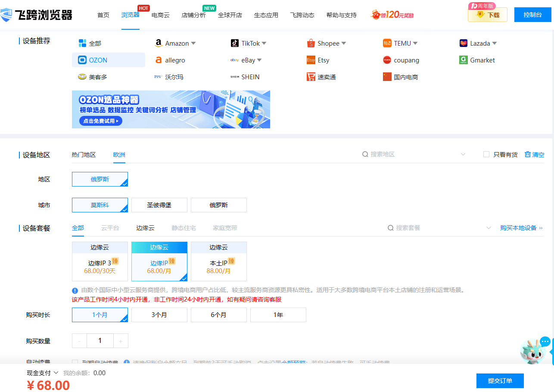Enable the 只看有货 checkbox
554x392 pixels.
pyautogui.click(x=486, y=154)
